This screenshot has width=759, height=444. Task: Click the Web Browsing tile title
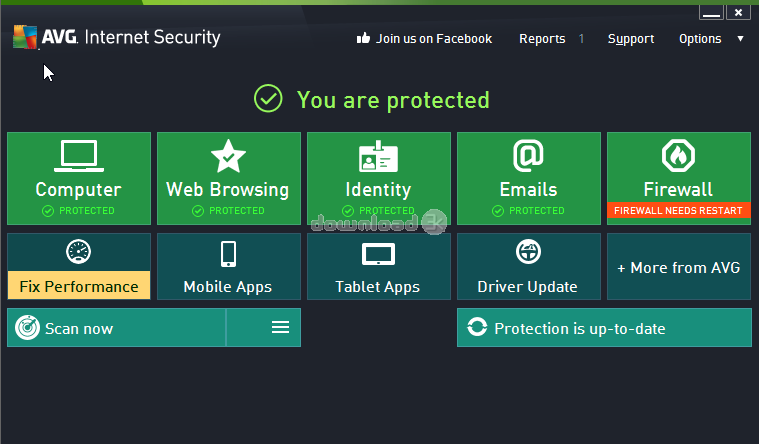click(x=228, y=189)
